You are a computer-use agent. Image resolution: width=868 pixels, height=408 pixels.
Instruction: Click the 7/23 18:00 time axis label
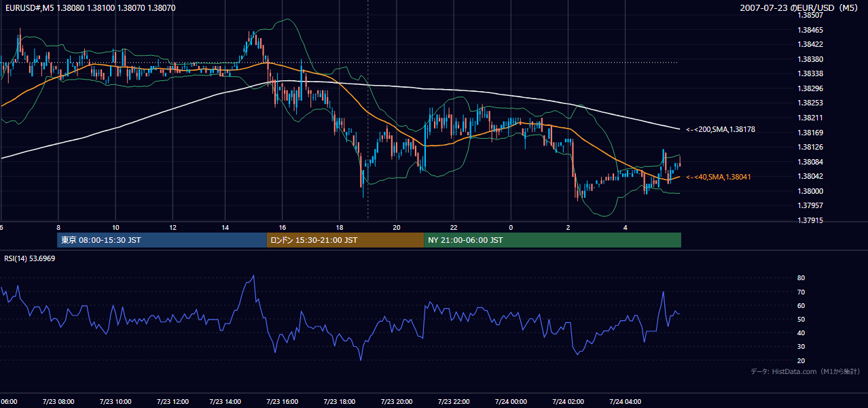339,402
